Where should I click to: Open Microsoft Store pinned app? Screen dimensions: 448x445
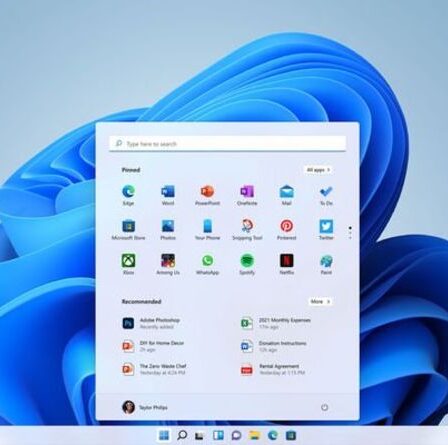(x=128, y=230)
